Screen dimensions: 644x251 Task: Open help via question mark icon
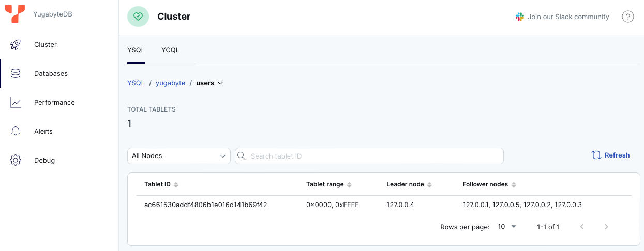[627, 17]
